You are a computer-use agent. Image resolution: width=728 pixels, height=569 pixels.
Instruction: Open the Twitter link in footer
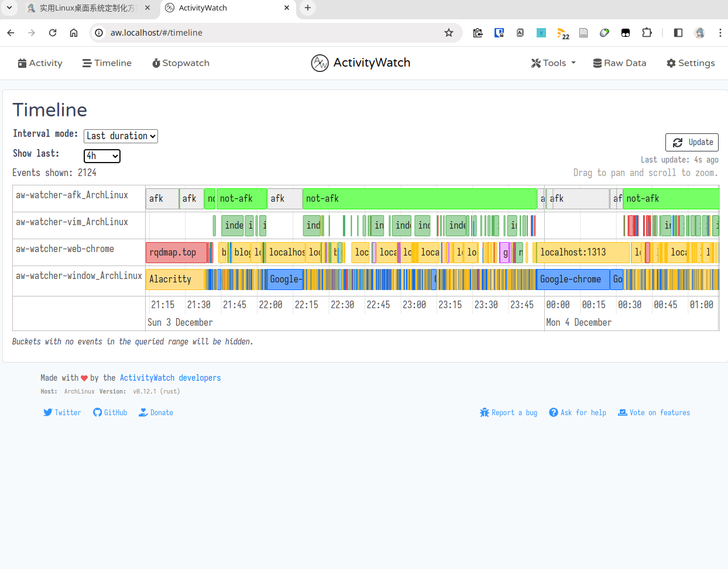click(x=62, y=413)
